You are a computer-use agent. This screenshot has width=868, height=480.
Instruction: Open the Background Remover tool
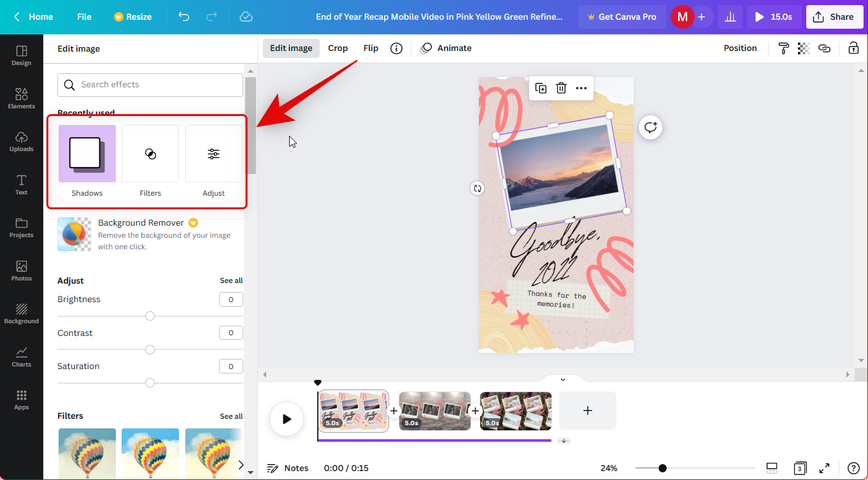tap(150, 234)
